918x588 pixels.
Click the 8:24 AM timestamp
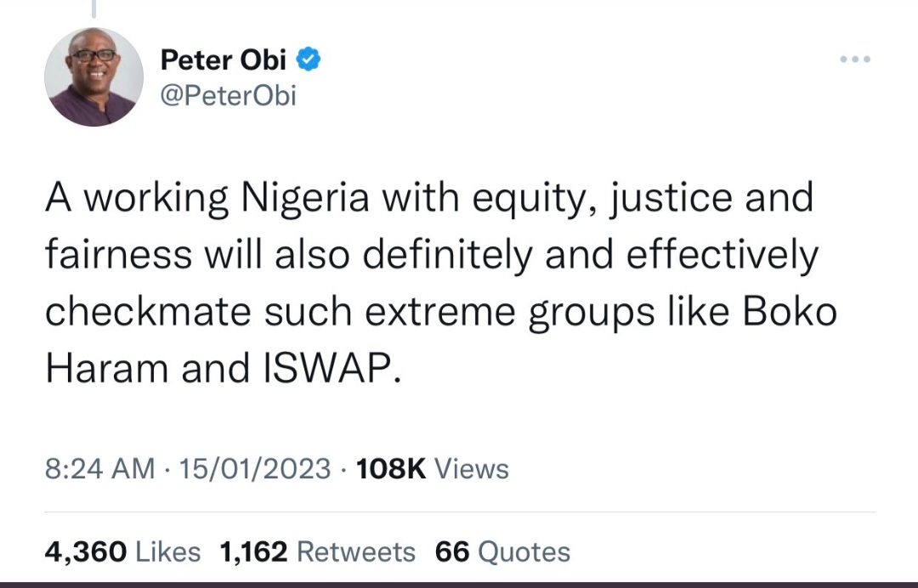point(99,469)
